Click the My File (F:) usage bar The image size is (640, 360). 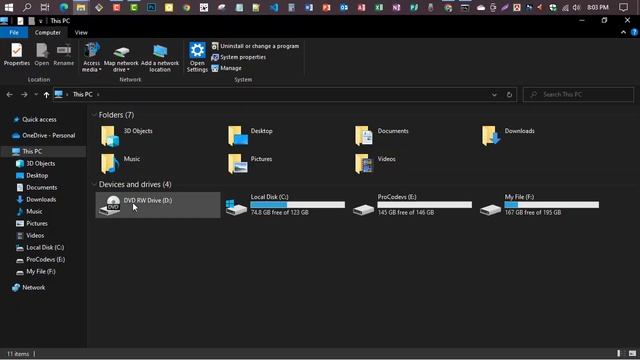[552, 205]
